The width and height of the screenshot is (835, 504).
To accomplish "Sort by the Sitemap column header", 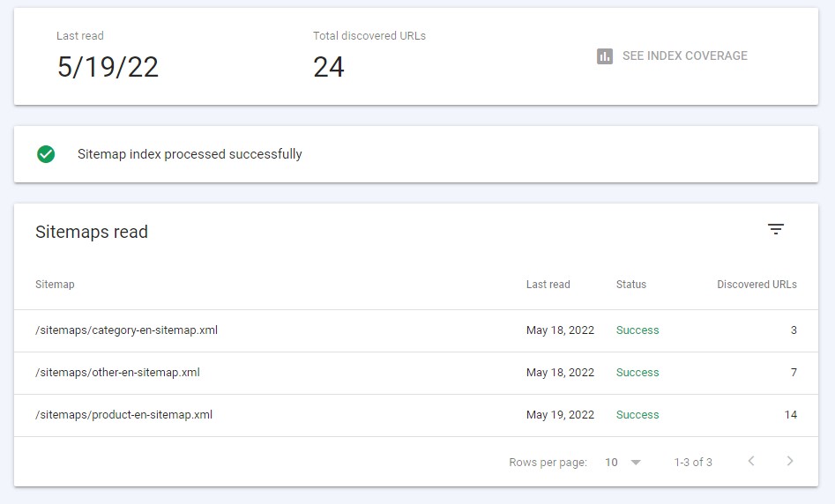I will click(55, 285).
